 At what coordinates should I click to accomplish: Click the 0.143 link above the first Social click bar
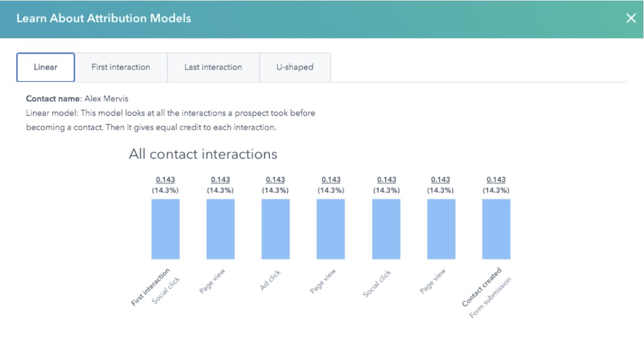tap(165, 178)
